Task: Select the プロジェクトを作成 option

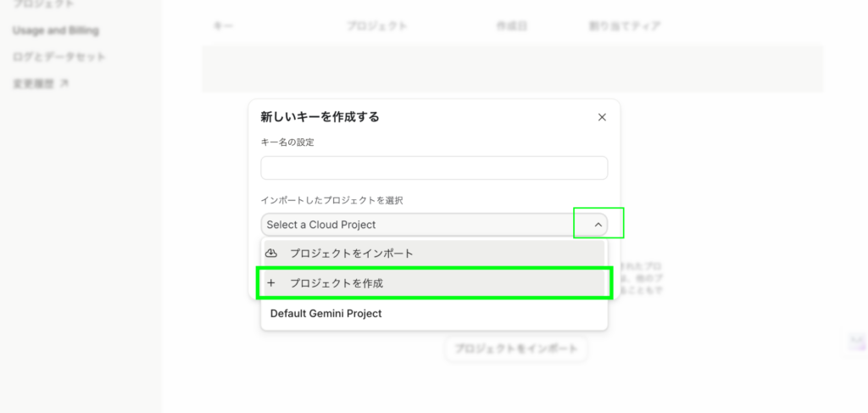Action: coord(337,283)
